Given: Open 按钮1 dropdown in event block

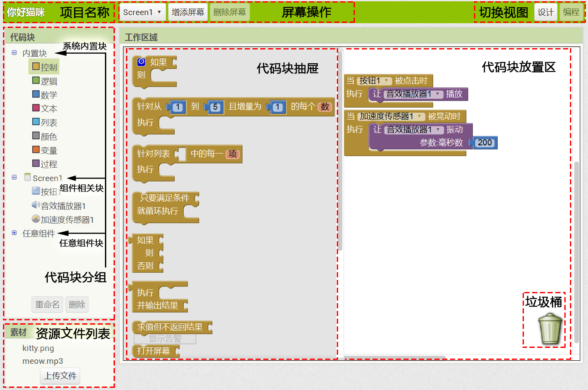Looking at the screenshot, I should tap(386, 80).
